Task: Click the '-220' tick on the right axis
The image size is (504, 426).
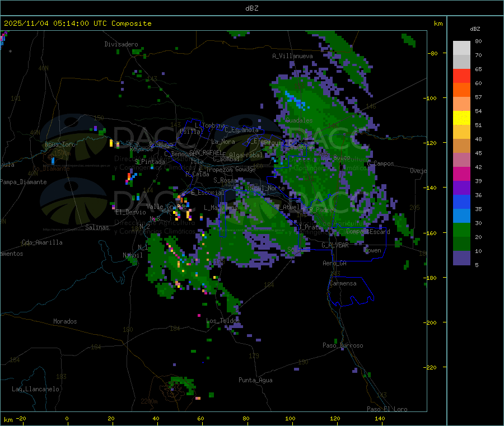Action: pyautogui.click(x=430, y=368)
